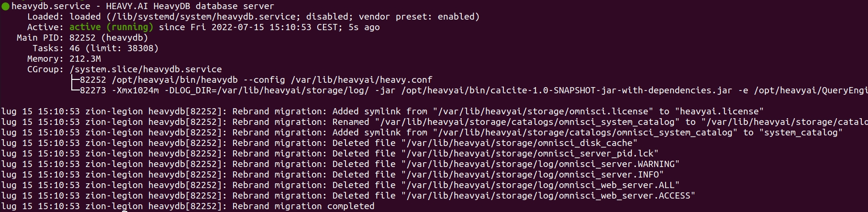This screenshot has width=868, height=212.
Task: Click the Renamed omnisci_system_catalog log line
Action: [434, 122]
